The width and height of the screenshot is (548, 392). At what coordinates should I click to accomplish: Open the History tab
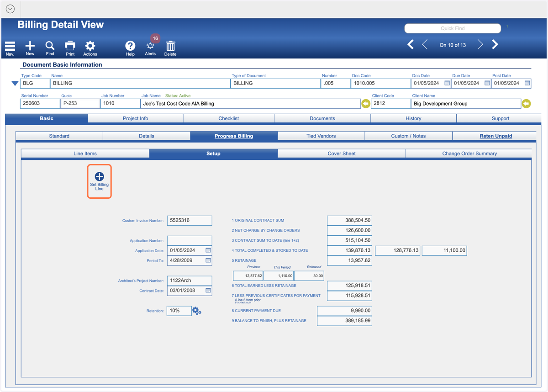pyautogui.click(x=413, y=118)
